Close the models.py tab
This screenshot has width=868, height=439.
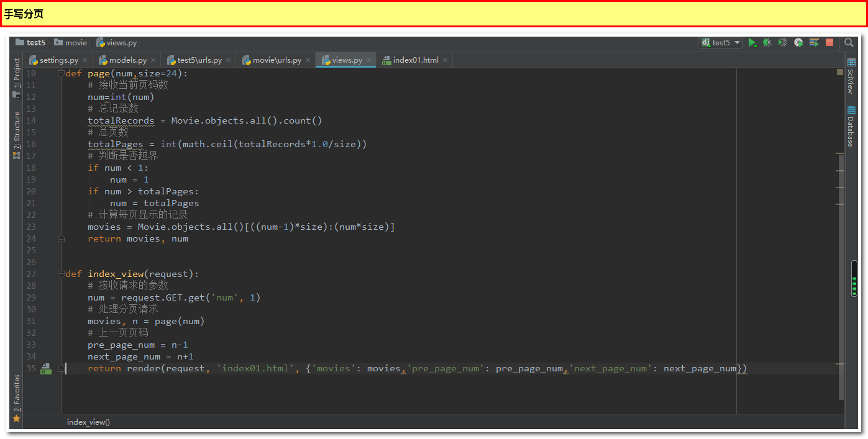coord(153,60)
